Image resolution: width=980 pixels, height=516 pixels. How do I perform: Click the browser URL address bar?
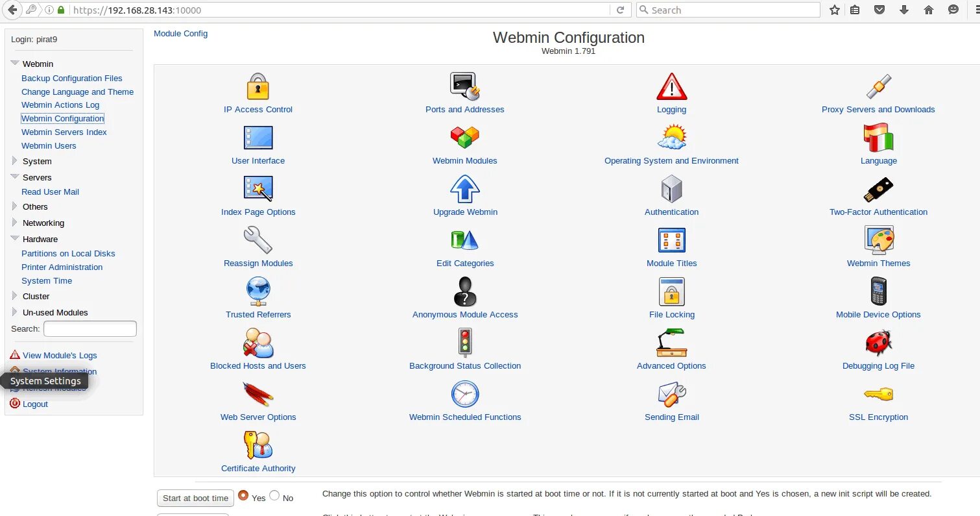tap(339, 10)
